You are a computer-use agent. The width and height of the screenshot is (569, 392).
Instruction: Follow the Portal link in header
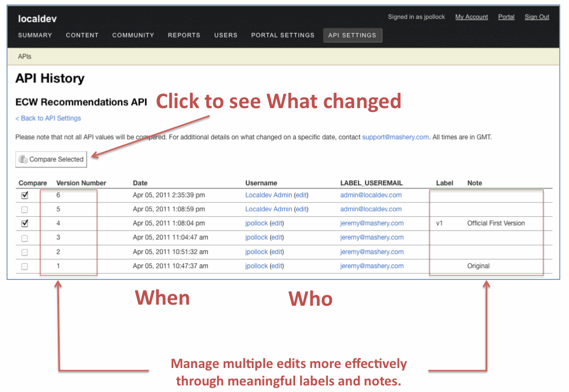pos(506,17)
